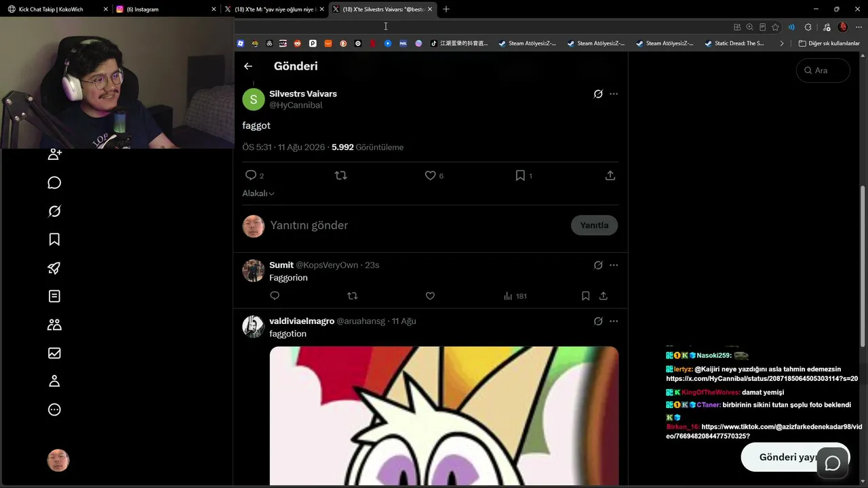Open the image in valdiviaelmagro's reply
The height and width of the screenshot is (488, 868).
pos(444,417)
